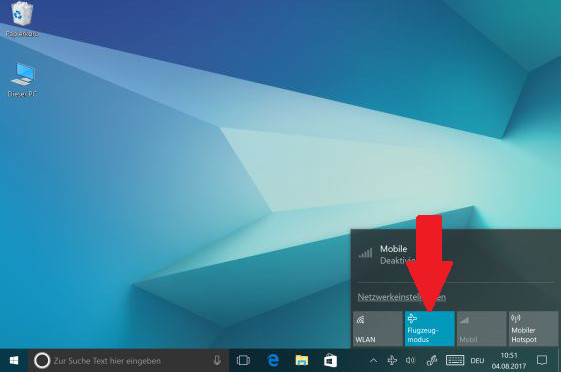Select the Mobile network entry
Screen dimensions: 561x374
(455, 255)
